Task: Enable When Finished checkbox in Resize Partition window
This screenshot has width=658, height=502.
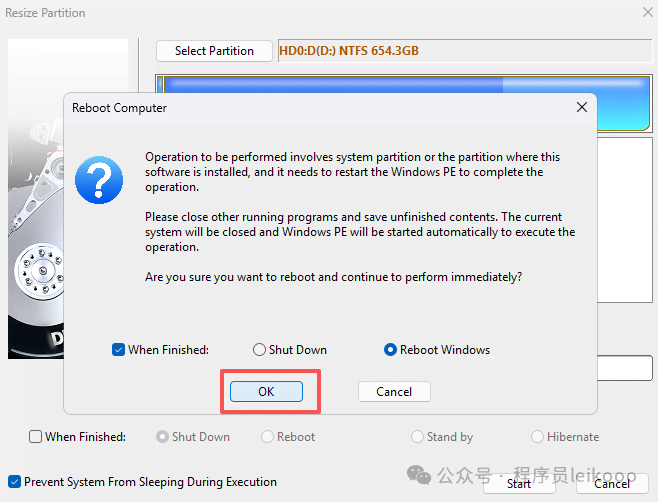Action: pyautogui.click(x=36, y=437)
